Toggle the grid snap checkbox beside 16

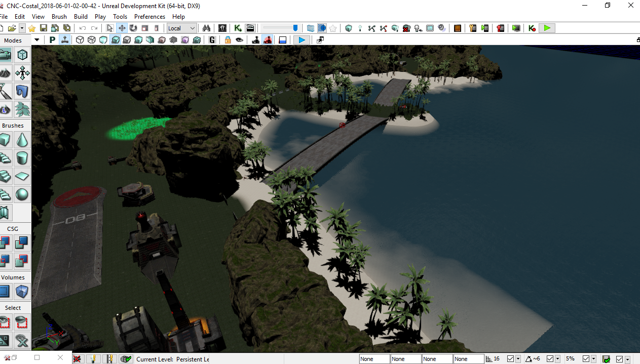510,359
